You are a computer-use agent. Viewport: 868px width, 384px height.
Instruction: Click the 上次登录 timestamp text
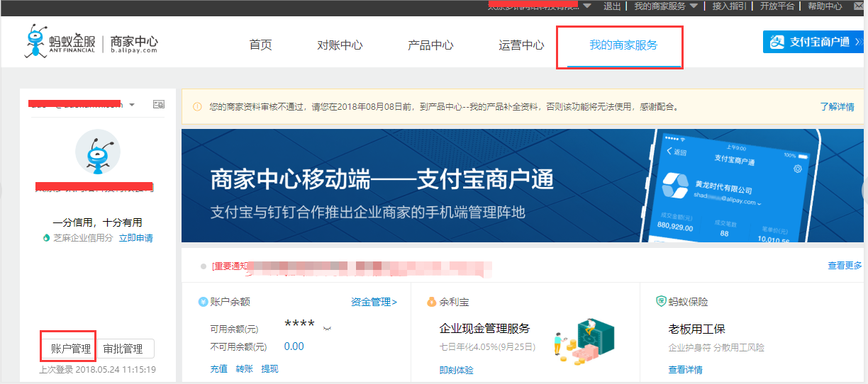tap(97, 369)
